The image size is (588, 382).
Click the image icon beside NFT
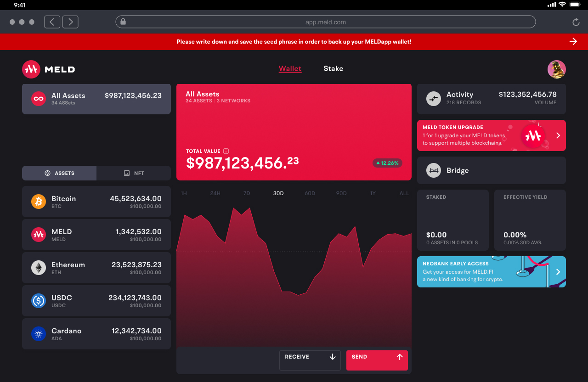click(x=127, y=173)
